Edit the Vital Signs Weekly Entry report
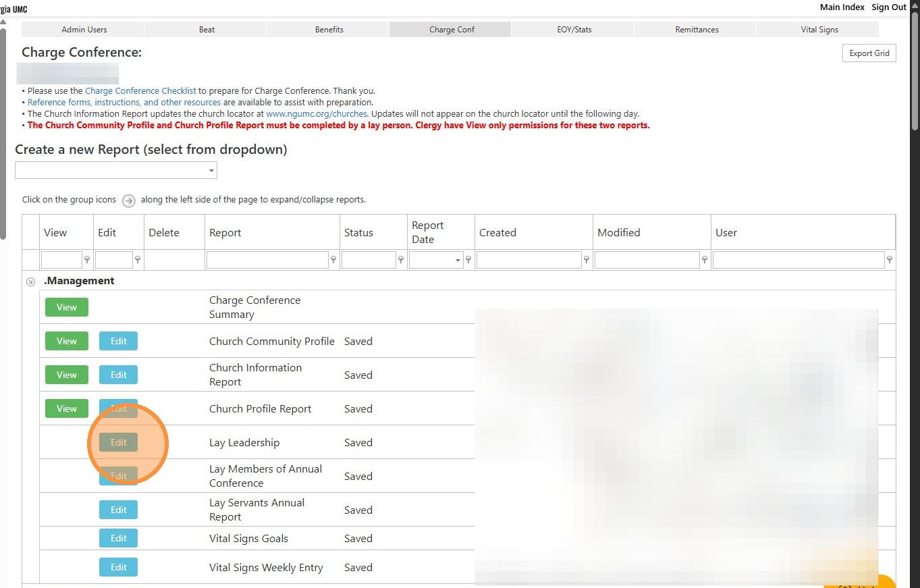920x588 pixels. pyautogui.click(x=118, y=567)
